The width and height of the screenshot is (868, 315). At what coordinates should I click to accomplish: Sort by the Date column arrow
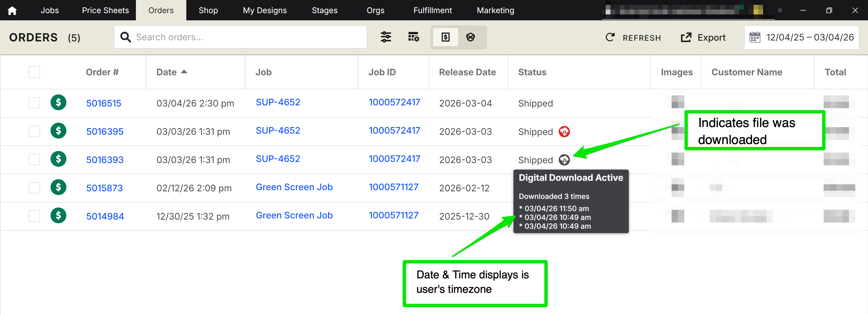(x=184, y=72)
